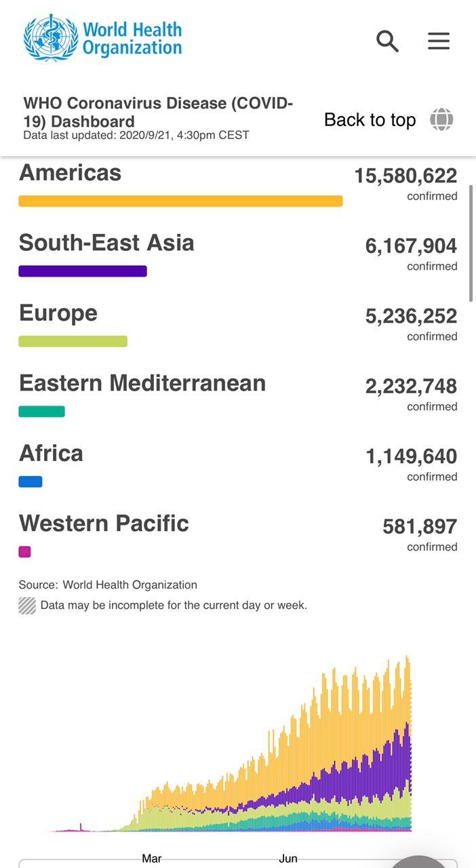Select the Americas region heading
Viewport: 476px width, 868px height.
point(71,173)
